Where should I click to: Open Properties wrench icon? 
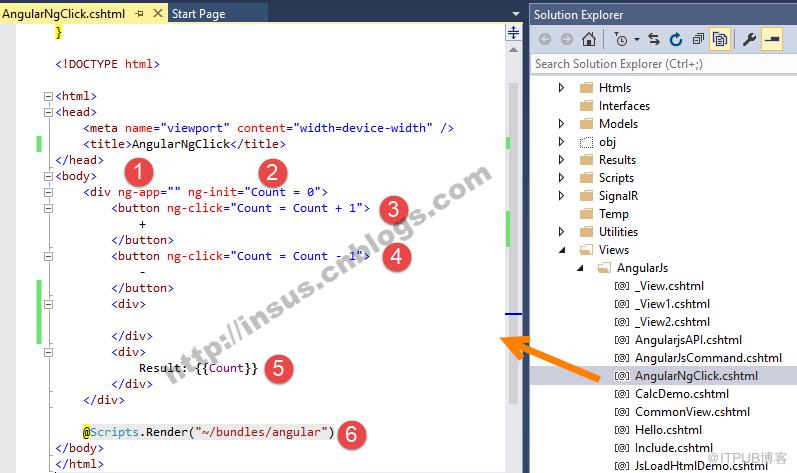tap(749, 39)
